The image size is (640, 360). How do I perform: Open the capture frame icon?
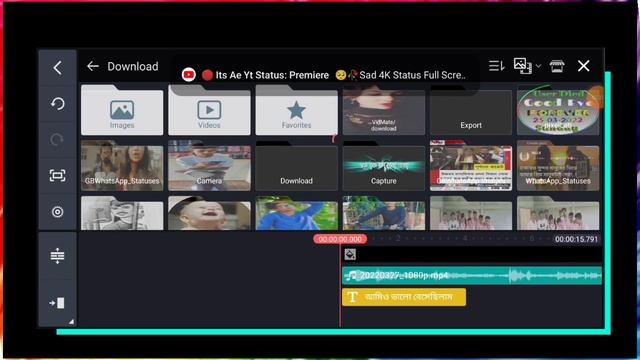coord(58,176)
